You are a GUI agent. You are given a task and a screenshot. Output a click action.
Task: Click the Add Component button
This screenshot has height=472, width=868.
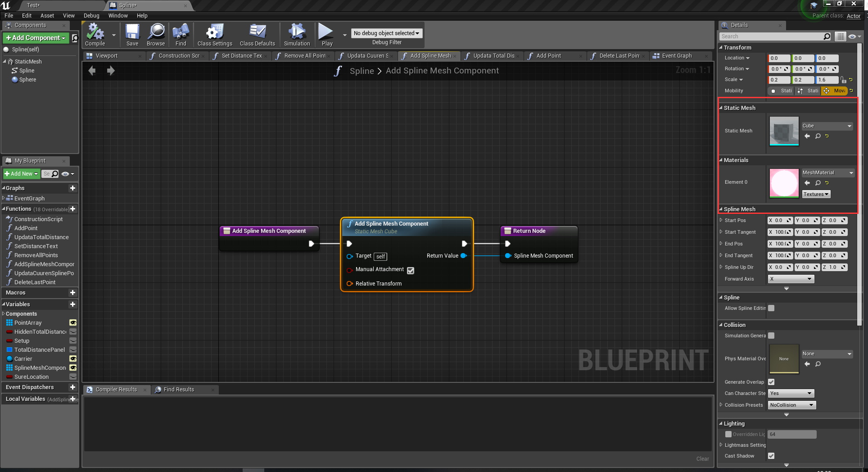coord(36,38)
